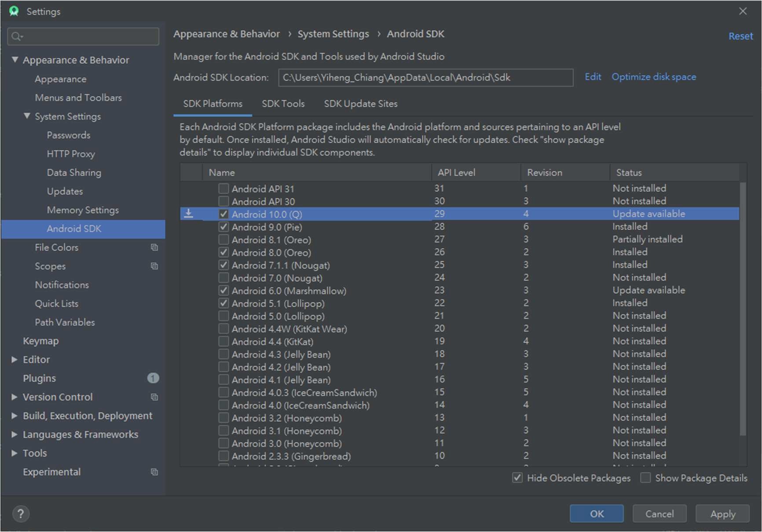762x532 pixels.
Task: Click the Apply button
Action: pos(722,514)
